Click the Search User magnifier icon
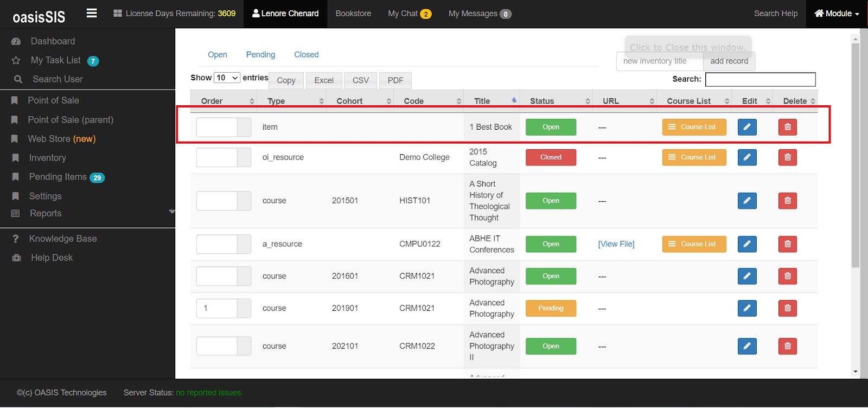The image size is (868, 408). point(18,79)
